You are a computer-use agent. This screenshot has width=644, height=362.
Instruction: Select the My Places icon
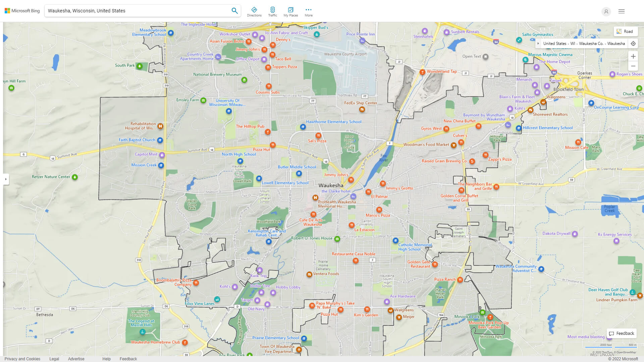pos(290,11)
